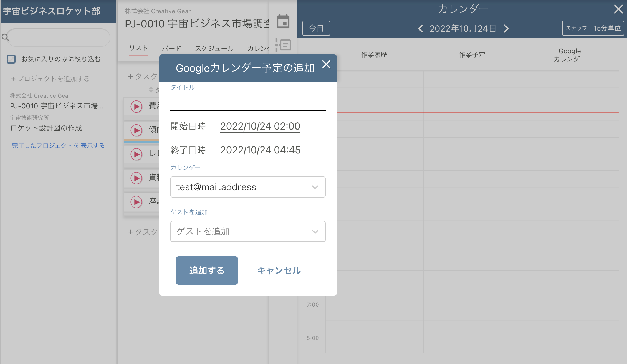This screenshot has height=364, width=627.
Task: Start the timer on the 費用 task
Action: [x=136, y=107]
